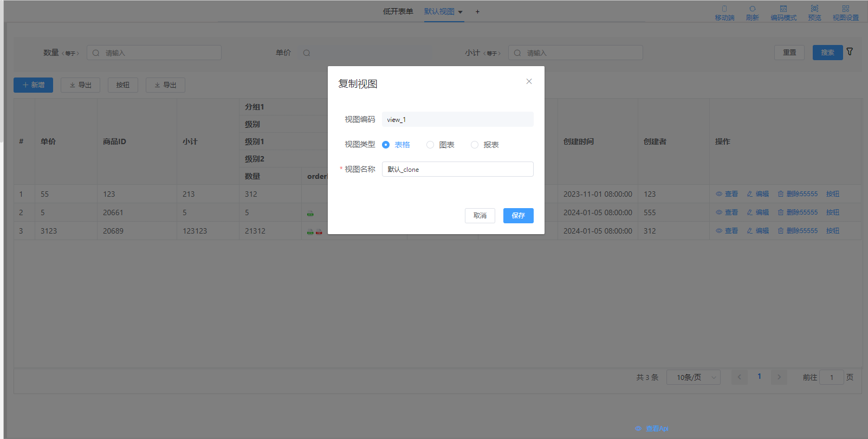Switch to 编码模式 icon
The width and height of the screenshot is (868, 439).
tap(783, 9)
